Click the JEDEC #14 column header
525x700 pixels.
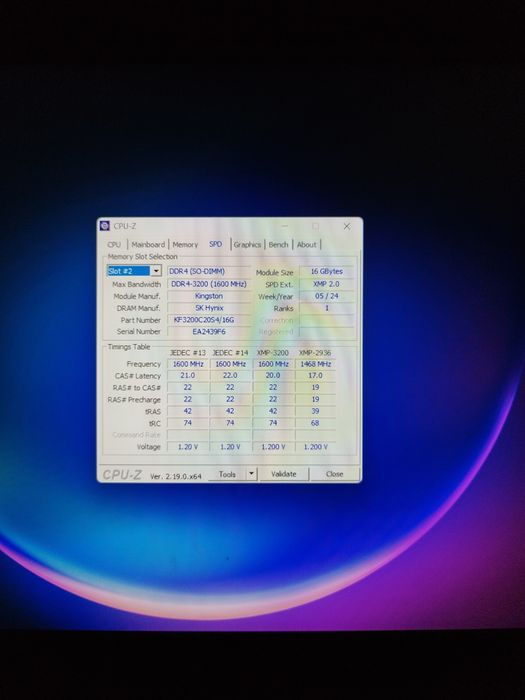[230, 353]
